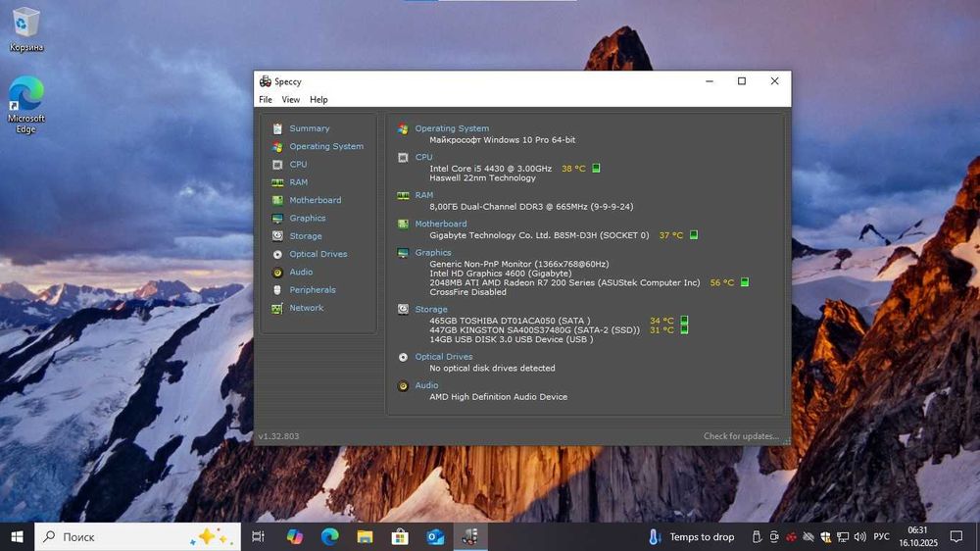980x551 pixels.
Task: Open Task View on the taskbar
Action: pyautogui.click(x=258, y=536)
